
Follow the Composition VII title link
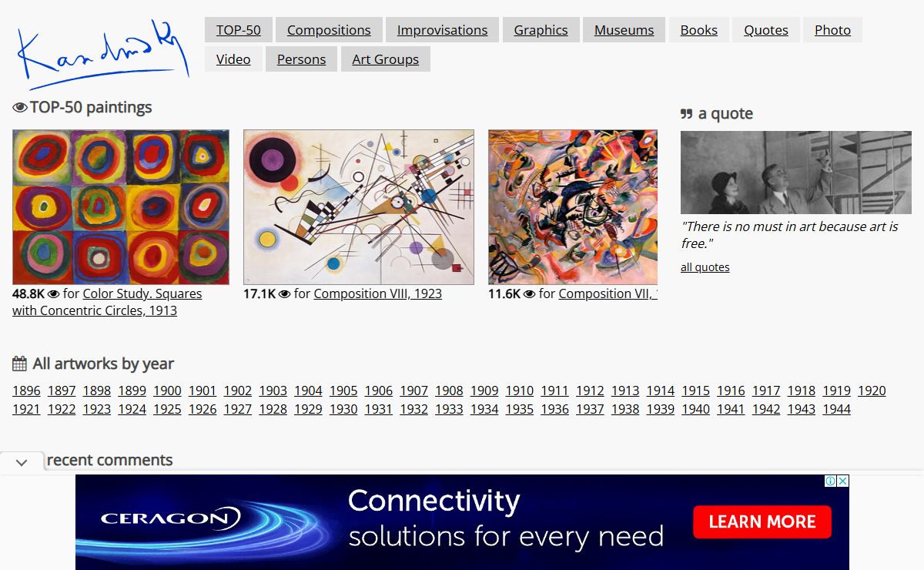point(608,293)
